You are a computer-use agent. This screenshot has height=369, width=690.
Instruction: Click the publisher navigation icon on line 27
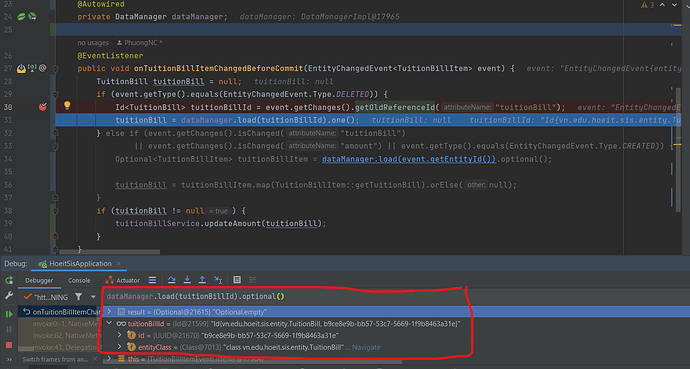(32, 68)
